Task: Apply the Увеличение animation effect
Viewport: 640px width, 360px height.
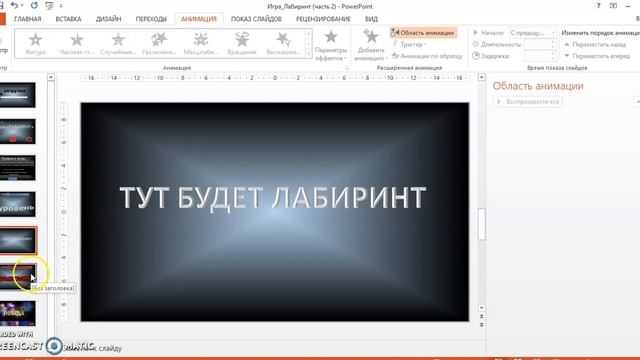Action: pyautogui.click(x=159, y=43)
